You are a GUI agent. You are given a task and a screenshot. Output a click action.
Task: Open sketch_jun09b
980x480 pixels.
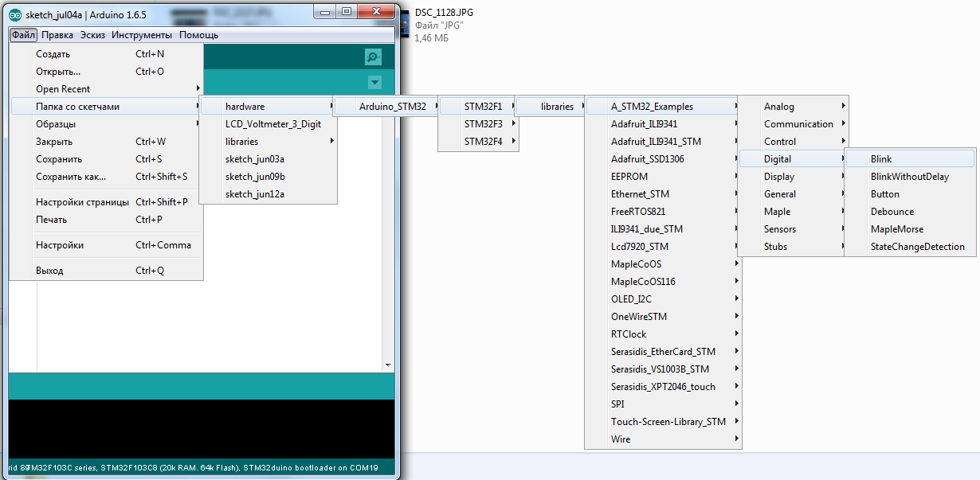(269, 177)
